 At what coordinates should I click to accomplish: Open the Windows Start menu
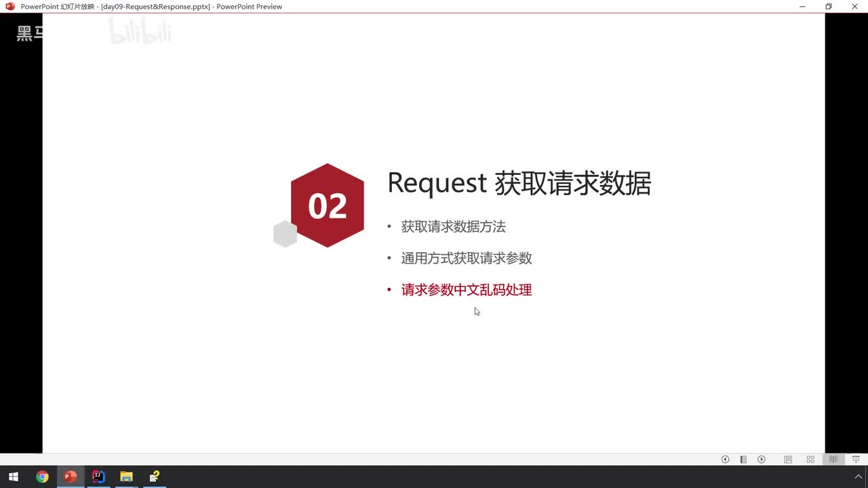[x=14, y=476]
